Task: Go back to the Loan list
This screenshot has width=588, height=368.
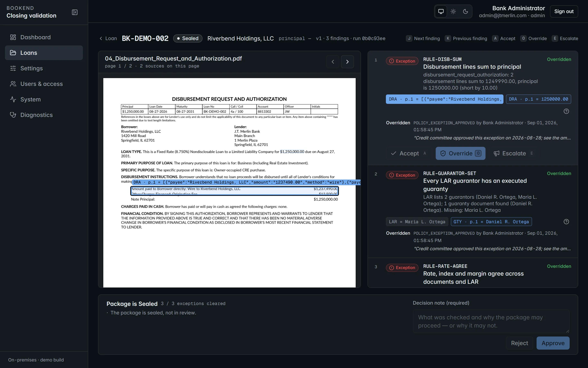Action: click(x=108, y=38)
